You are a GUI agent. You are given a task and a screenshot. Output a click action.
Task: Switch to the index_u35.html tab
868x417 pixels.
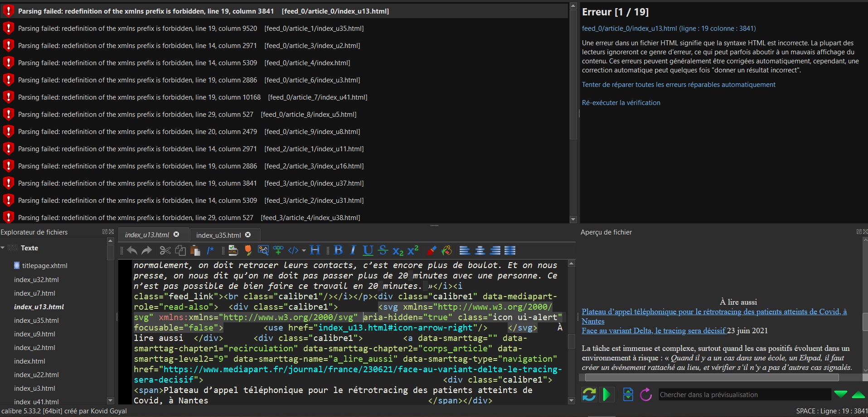point(218,235)
